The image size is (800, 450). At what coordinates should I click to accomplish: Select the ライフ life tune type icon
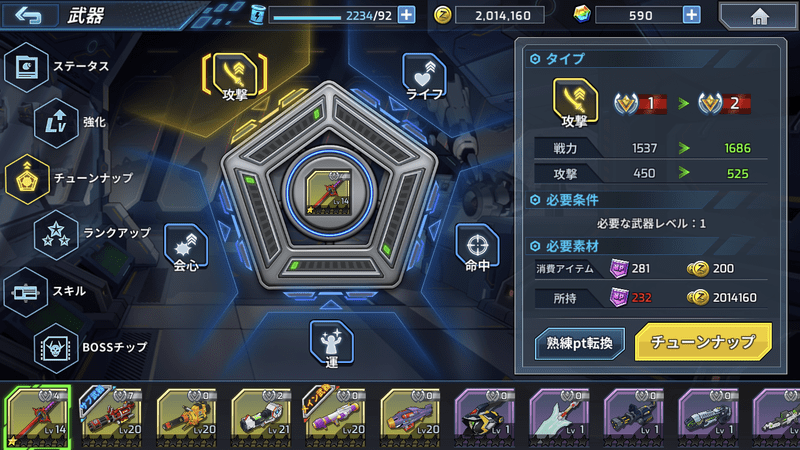pos(424,77)
